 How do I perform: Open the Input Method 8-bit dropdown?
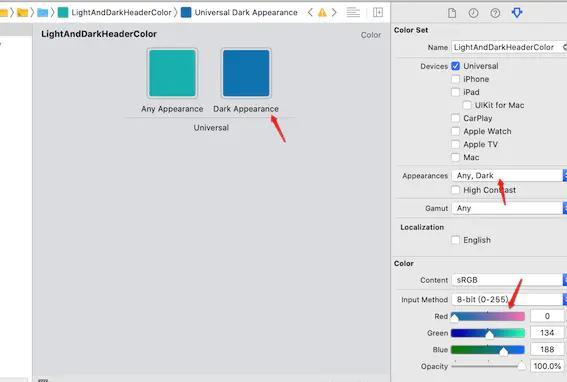(x=509, y=299)
